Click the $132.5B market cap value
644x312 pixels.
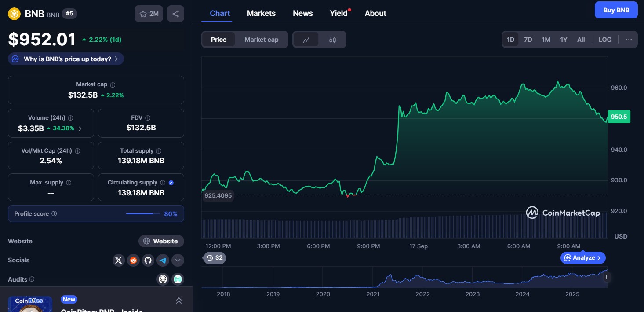pos(83,95)
